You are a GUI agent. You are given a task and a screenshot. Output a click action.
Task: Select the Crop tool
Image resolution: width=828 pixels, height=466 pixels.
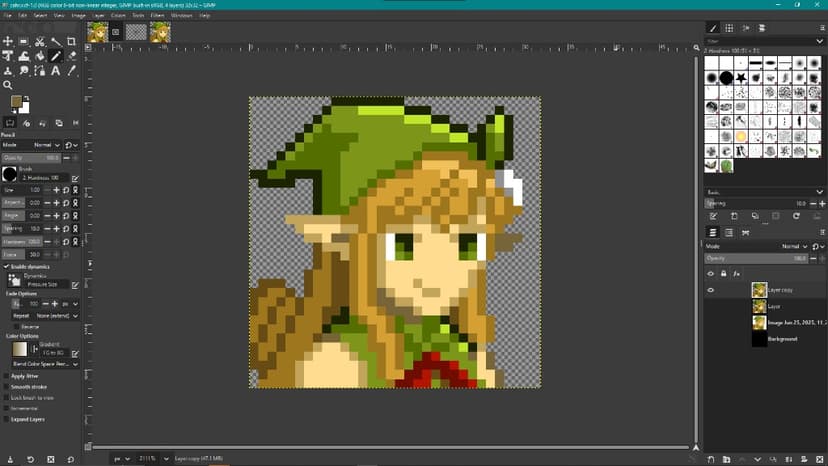tap(71, 42)
